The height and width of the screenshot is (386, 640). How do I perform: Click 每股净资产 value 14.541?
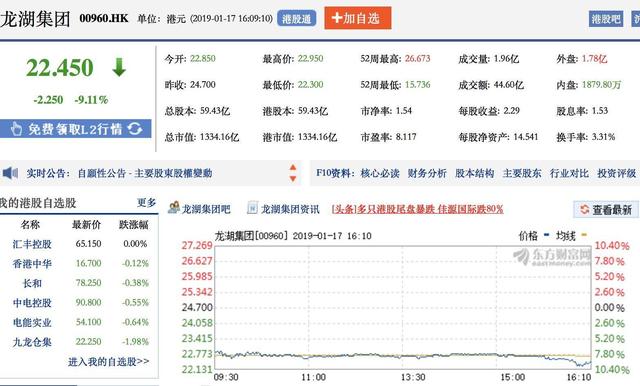[x=526, y=137]
